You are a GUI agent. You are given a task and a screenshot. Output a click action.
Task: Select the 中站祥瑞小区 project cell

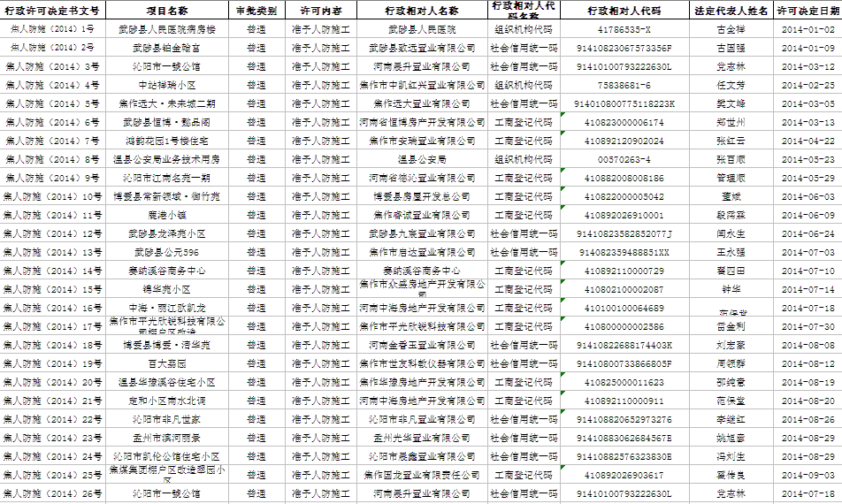[166, 85]
